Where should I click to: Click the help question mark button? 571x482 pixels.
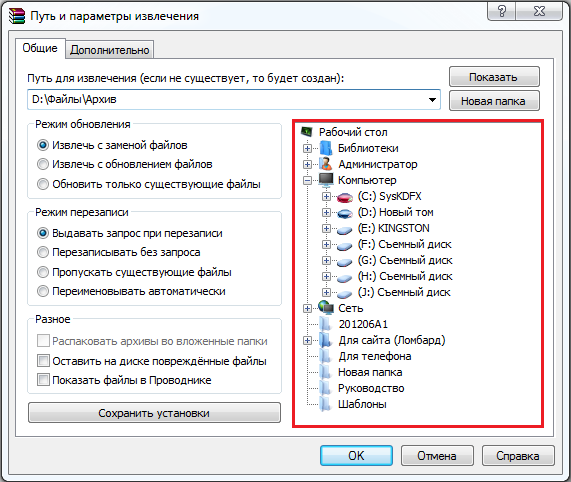(502, 11)
